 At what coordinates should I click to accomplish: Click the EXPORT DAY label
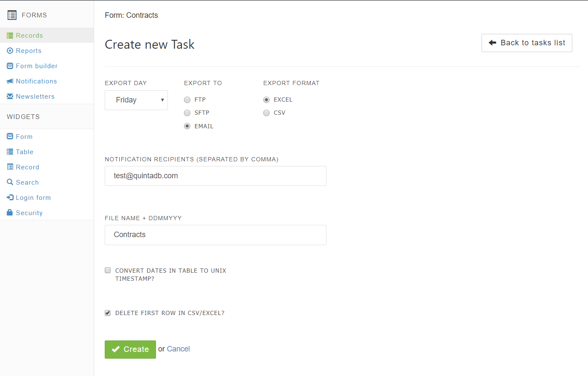click(126, 83)
